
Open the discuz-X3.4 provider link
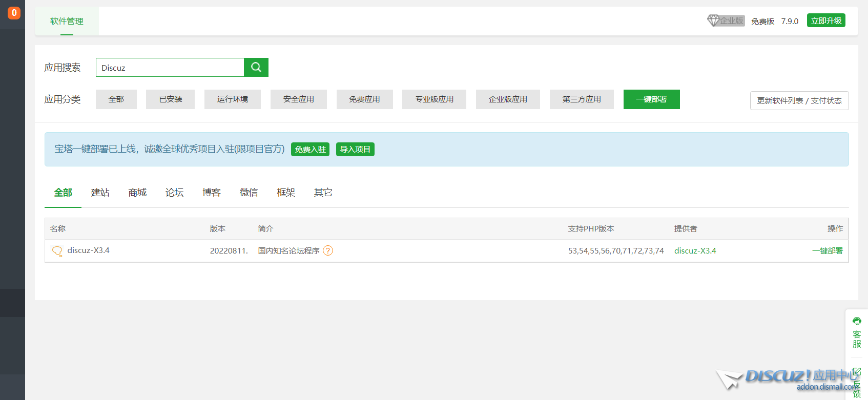pyautogui.click(x=695, y=251)
